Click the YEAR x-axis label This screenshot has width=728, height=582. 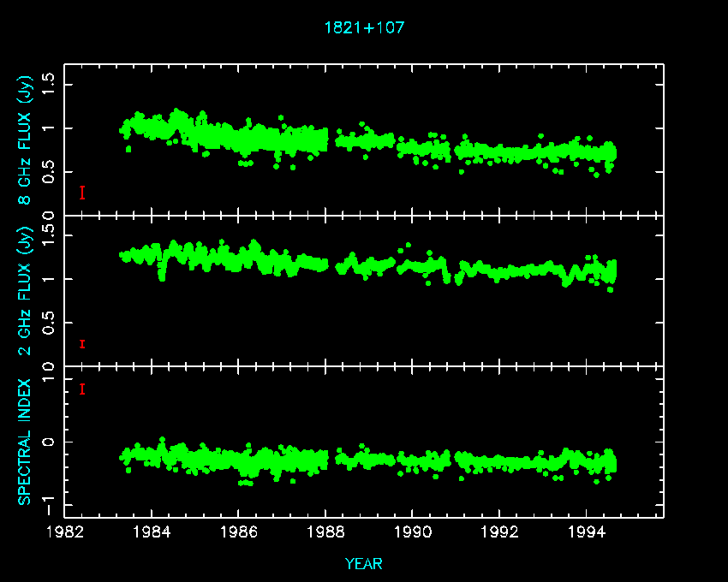pyautogui.click(x=364, y=564)
